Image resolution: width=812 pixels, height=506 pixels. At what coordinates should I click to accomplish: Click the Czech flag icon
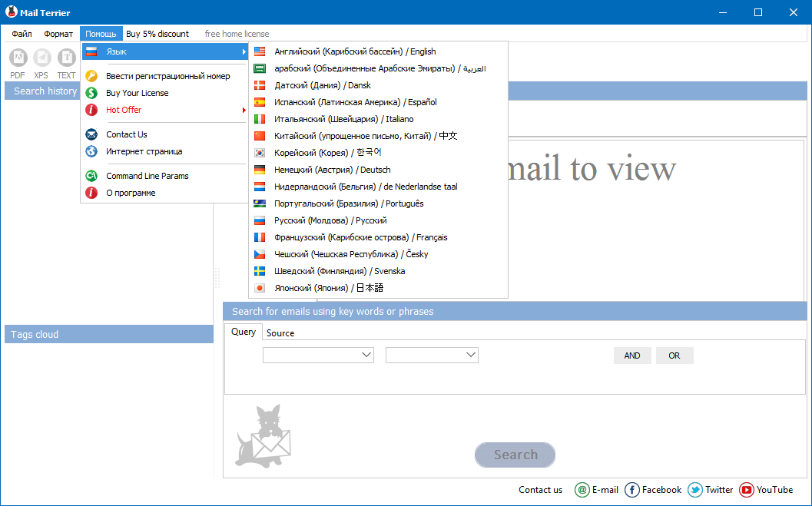tap(260, 254)
